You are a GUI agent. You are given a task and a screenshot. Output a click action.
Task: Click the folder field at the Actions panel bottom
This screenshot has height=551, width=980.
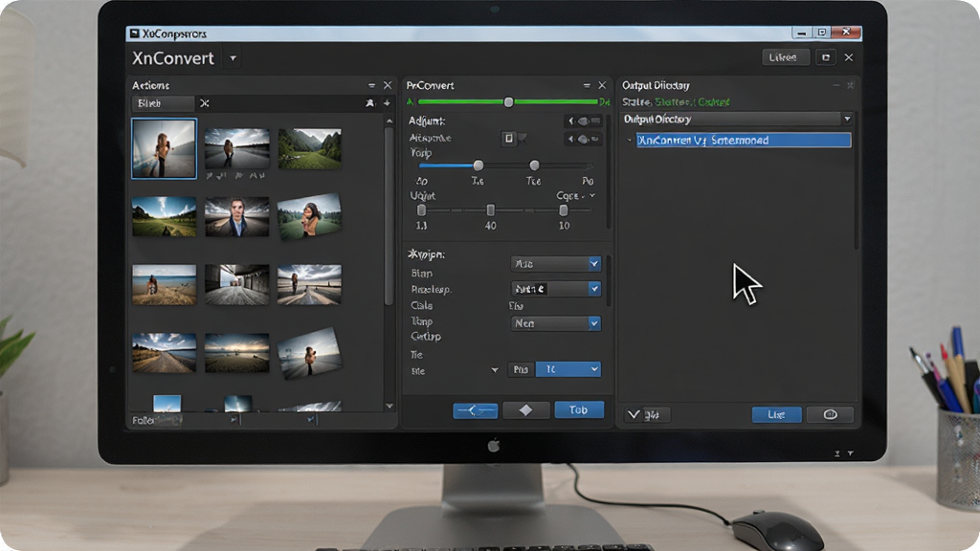156,421
